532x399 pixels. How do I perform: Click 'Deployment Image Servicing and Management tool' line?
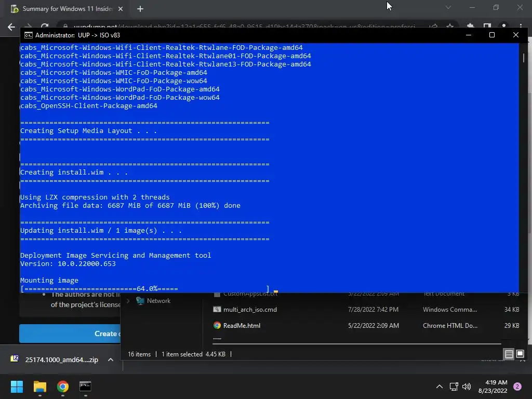click(115, 256)
